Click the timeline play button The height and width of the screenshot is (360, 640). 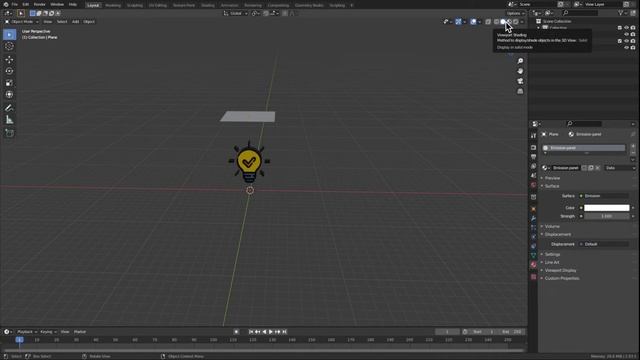271,332
